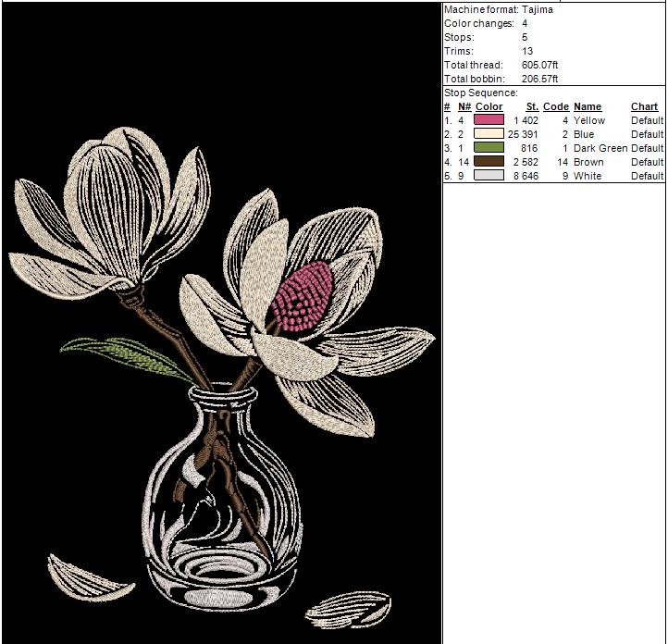The width and height of the screenshot is (668, 644).
Task: Select the 'Dark Green' thread name
Action: pos(600,148)
